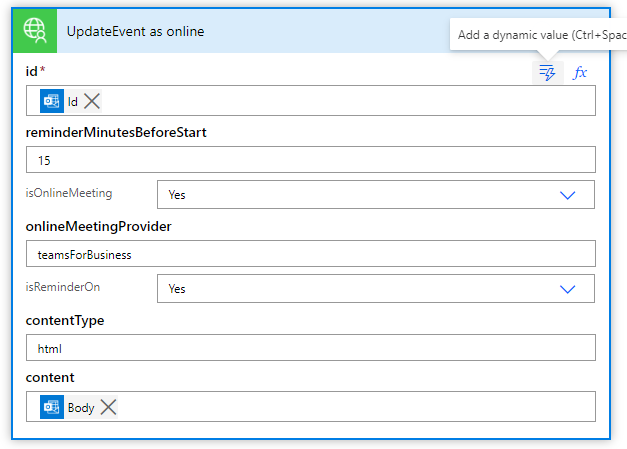The image size is (627, 449).
Task: Click the Add a dynamic value tooltip
Action: pyautogui.click(x=539, y=34)
